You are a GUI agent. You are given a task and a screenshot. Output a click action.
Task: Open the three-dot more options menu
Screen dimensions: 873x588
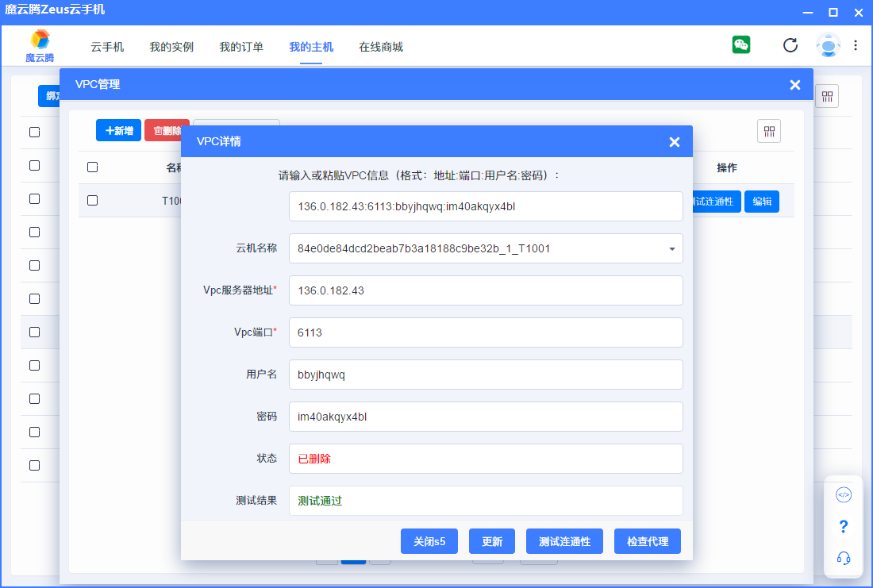pyautogui.click(x=856, y=45)
